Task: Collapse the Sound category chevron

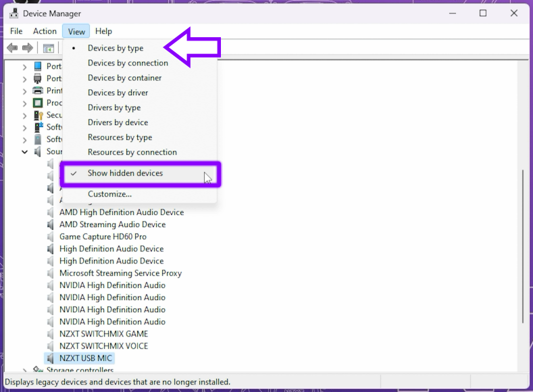Action: tap(25, 151)
